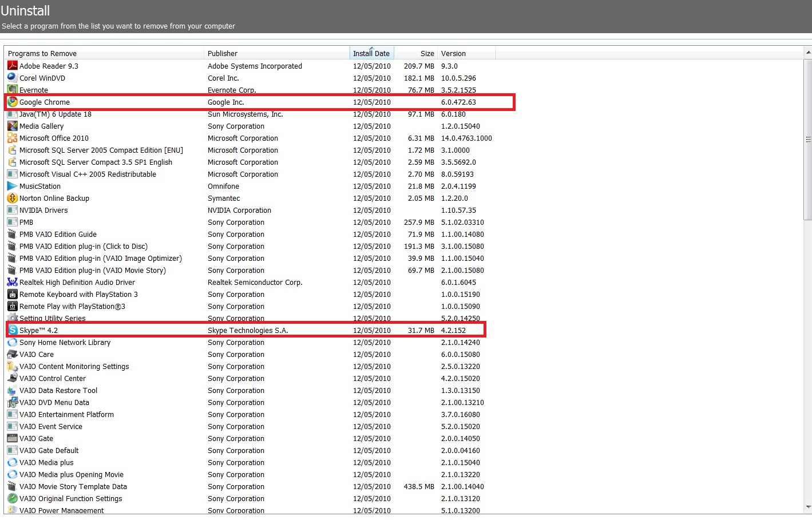Sort by the Programs to Remove column header
This screenshot has height=520, width=812.
click(104, 53)
